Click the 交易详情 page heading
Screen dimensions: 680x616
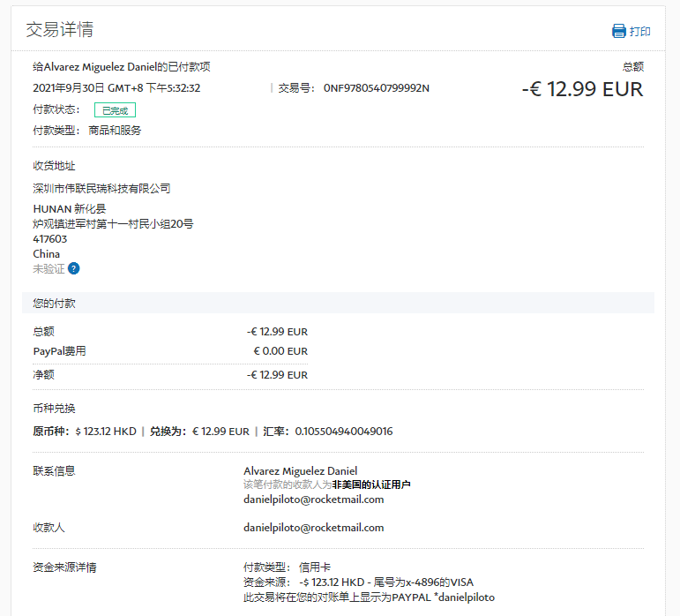coord(60,29)
